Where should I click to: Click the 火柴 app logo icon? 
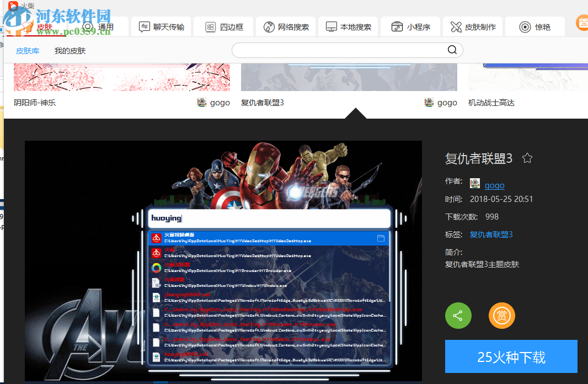coord(13,6)
